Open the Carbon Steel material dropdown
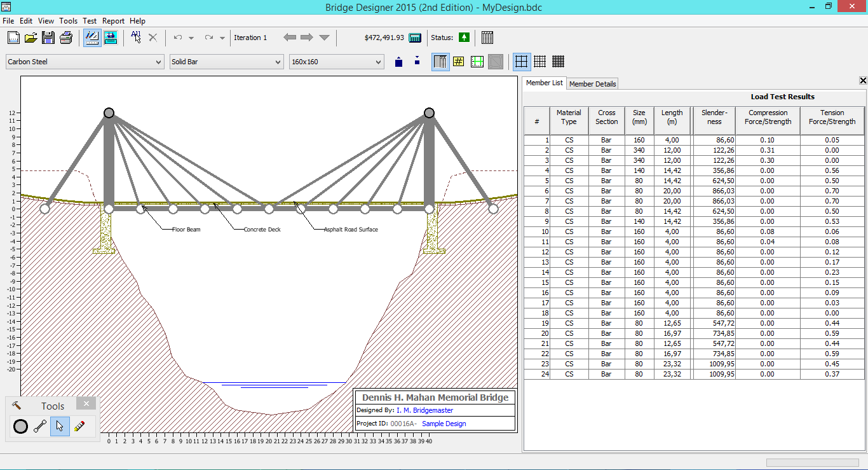 [x=158, y=61]
